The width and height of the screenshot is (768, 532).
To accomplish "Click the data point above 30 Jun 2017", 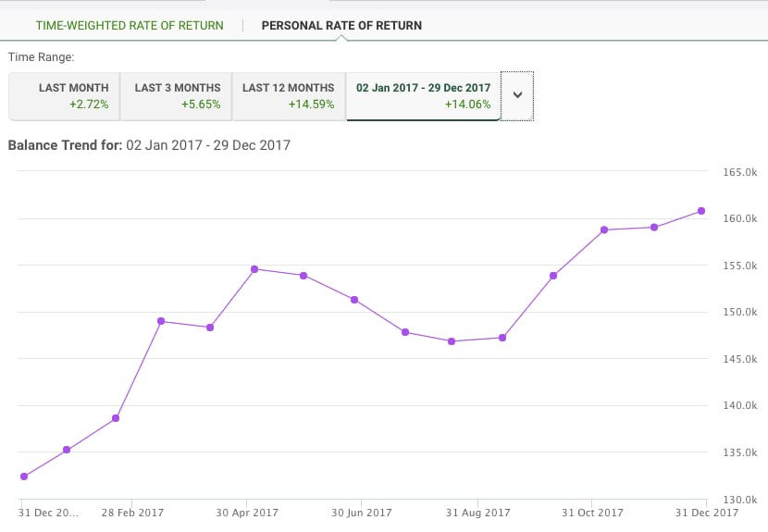I will click(x=354, y=300).
